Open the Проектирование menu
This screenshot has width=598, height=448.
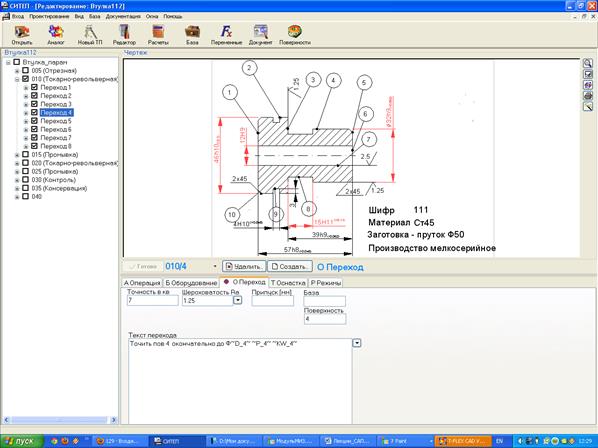pos(49,16)
